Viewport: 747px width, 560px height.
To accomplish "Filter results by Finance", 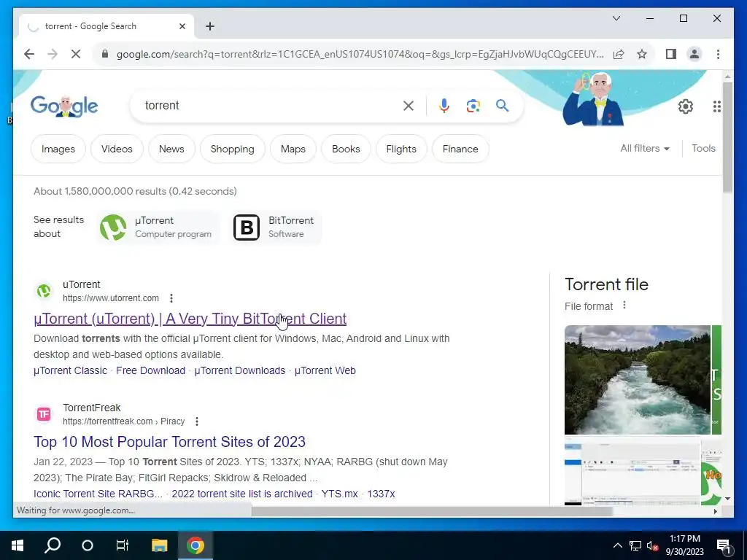I will [460, 149].
